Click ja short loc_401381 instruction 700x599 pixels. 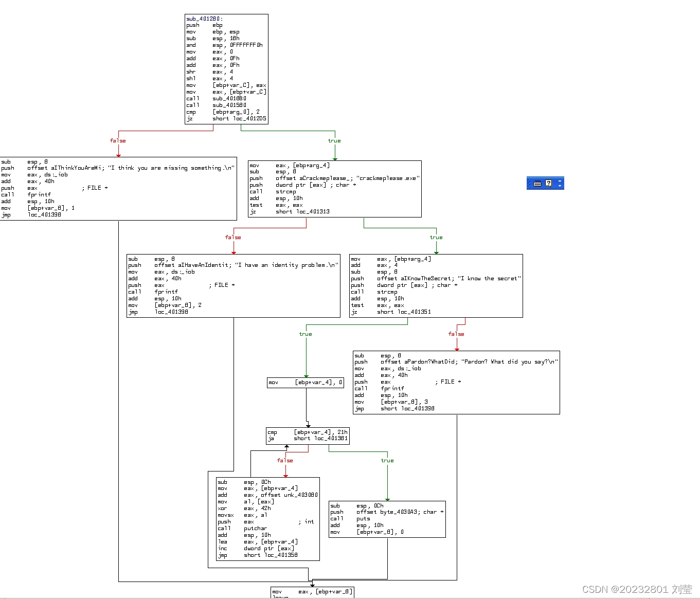click(x=308, y=438)
